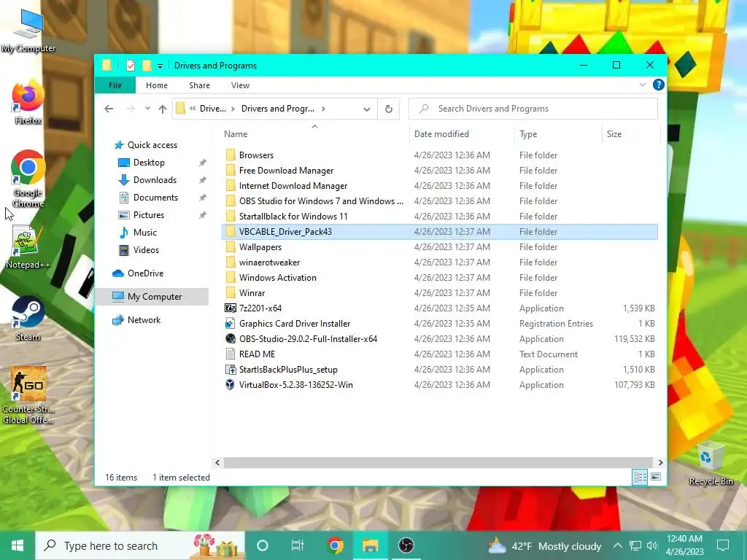The height and width of the screenshot is (560, 747).
Task: Click the Up to parent folder arrow
Action: [x=163, y=109]
